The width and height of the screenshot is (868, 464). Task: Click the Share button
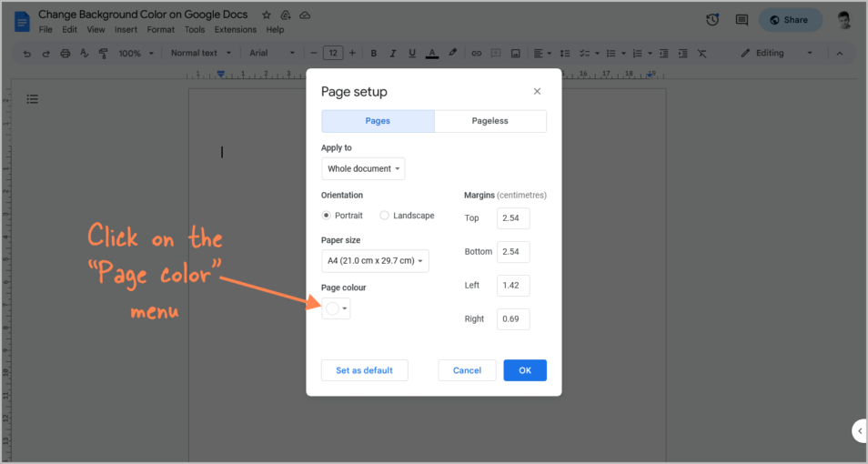coord(790,20)
